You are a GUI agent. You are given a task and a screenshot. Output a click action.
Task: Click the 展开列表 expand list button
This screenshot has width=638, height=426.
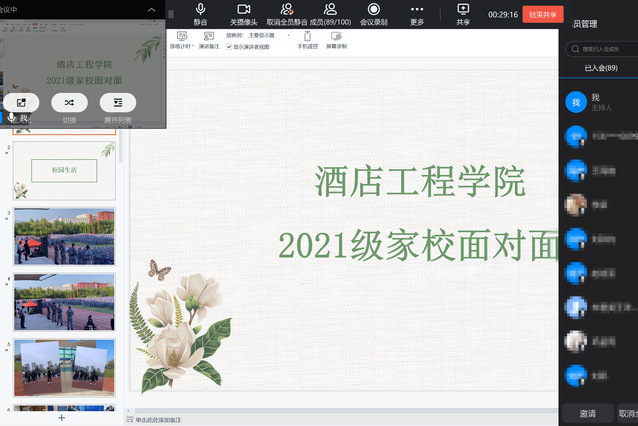118,103
